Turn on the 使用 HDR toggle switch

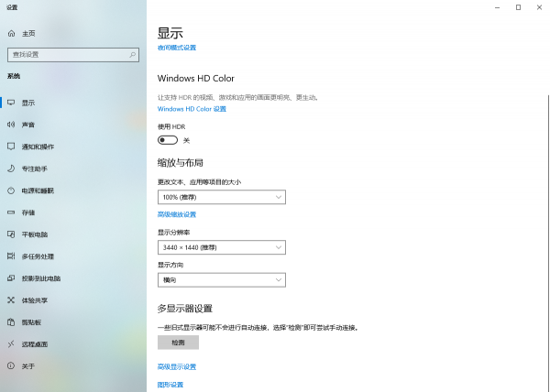point(168,140)
